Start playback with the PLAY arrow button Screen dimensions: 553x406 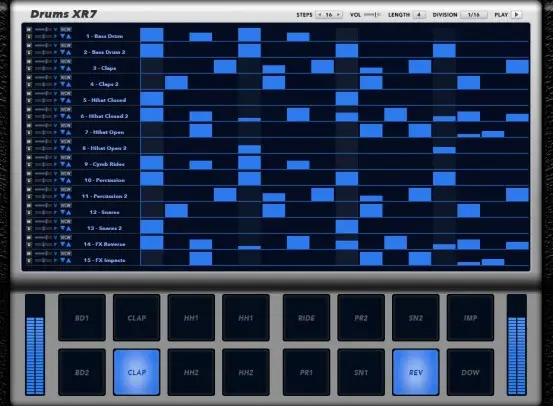click(517, 15)
